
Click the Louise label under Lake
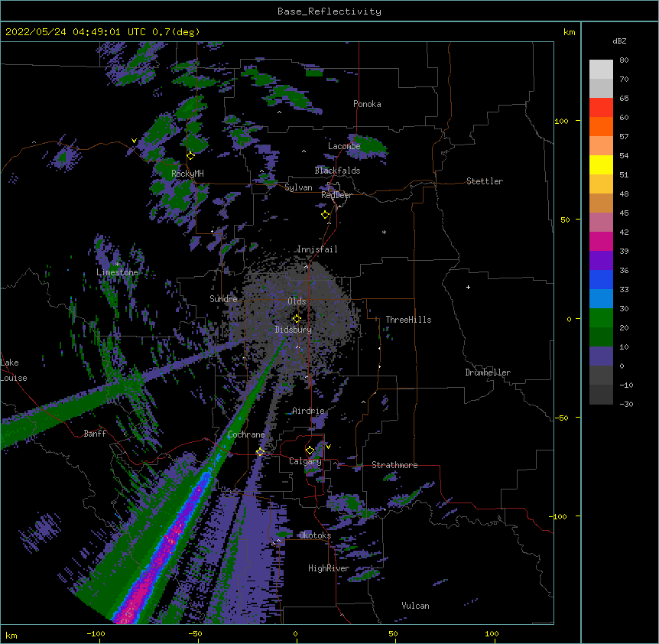[14, 378]
